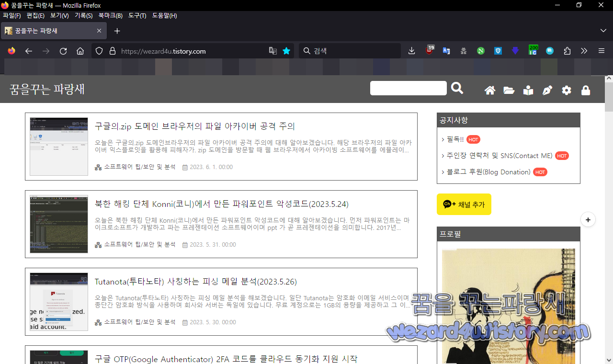Image resolution: width=613 pixels, height=364 pixels.
Task: Click the search magnifier icon next to search box
Action: pos(457,88)
